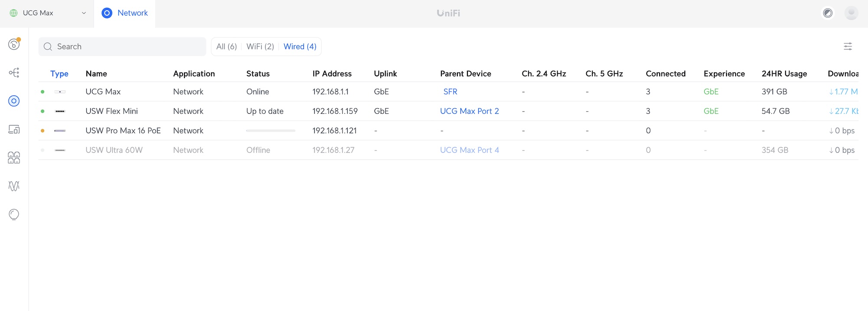The width and height of the screenshot is (868, 311).
Task: Open the user avatar account menu
Action: [851, 13]
